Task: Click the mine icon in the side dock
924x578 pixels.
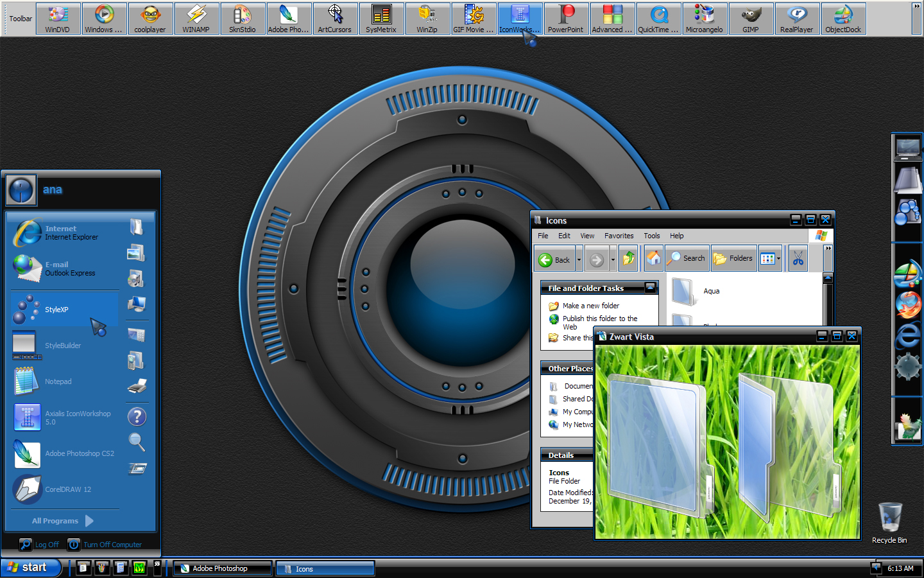Action: click(x=908, y=367)
